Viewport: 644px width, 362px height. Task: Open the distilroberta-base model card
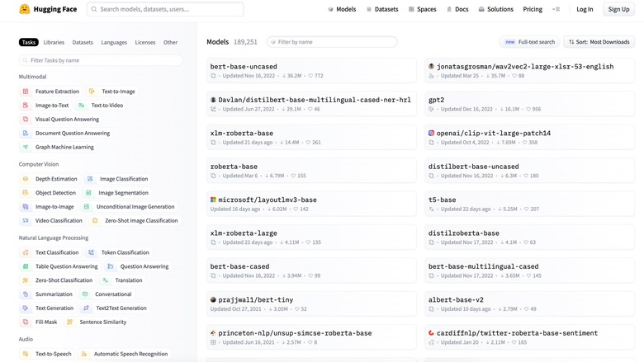(529, 237)
